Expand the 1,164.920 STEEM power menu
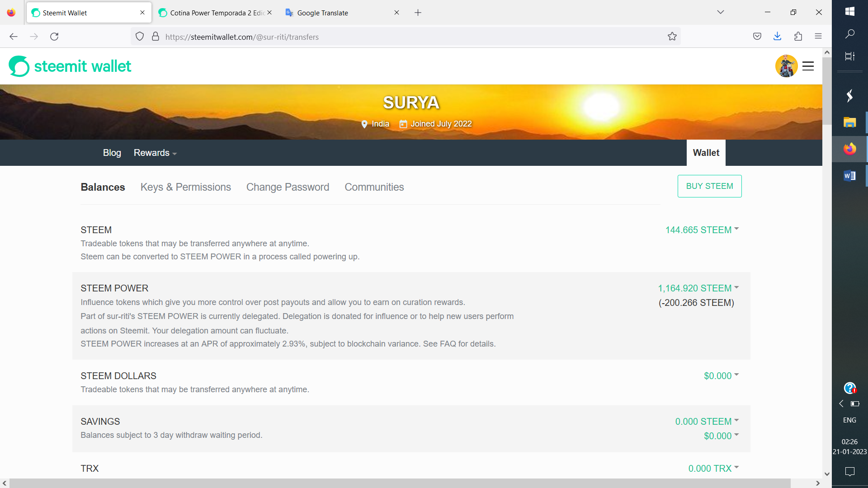This screenshot has height=488, width=868. click(x=698, y=288)
